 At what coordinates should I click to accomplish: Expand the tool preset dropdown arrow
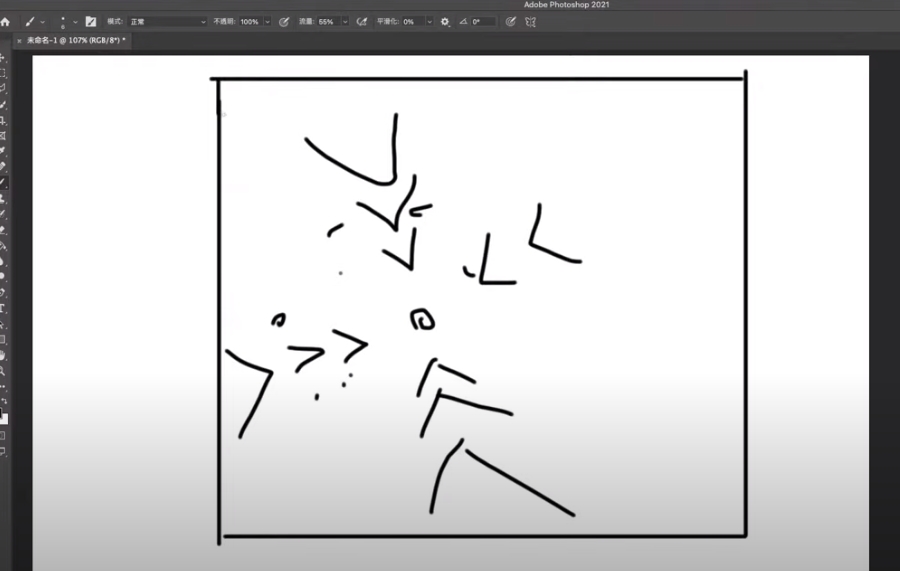click(x=42, y=22)
